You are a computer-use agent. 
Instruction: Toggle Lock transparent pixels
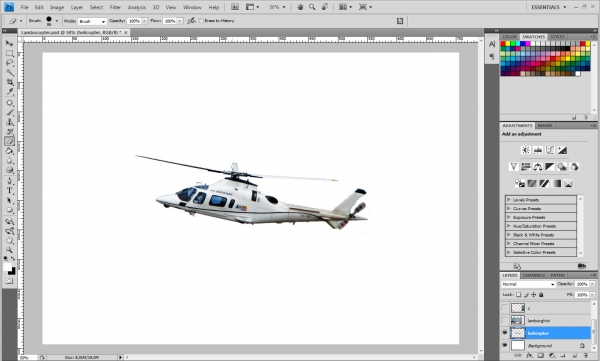pyautogui.click(x=518, y=295)
